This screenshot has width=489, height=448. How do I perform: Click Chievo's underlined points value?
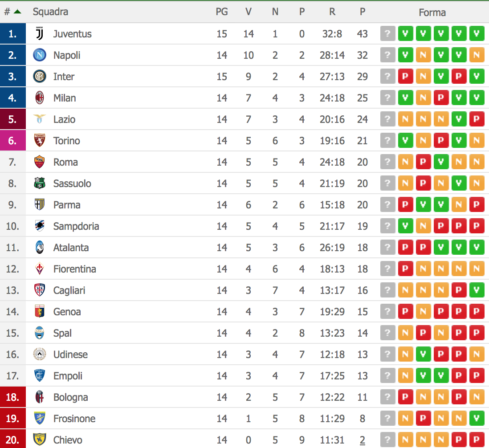click(363, 440)
